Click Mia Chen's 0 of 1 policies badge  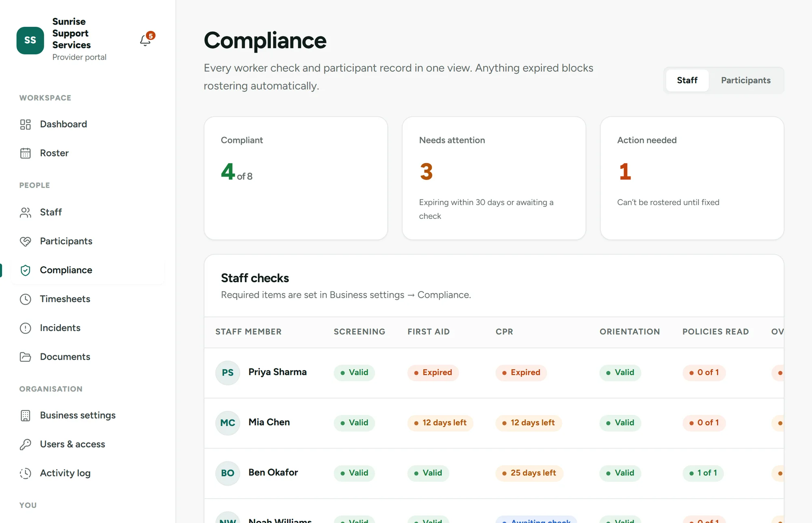coord(704,423)
